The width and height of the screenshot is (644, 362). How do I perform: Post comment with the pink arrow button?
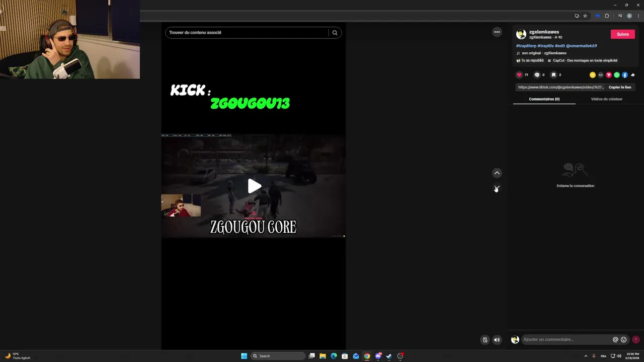[636, 339]
